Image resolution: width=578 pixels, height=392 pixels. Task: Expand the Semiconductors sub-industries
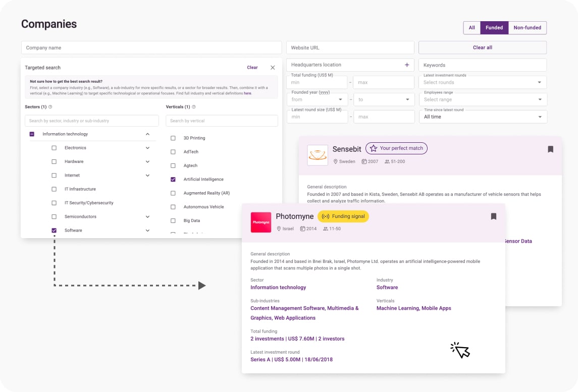pos(147,216)
